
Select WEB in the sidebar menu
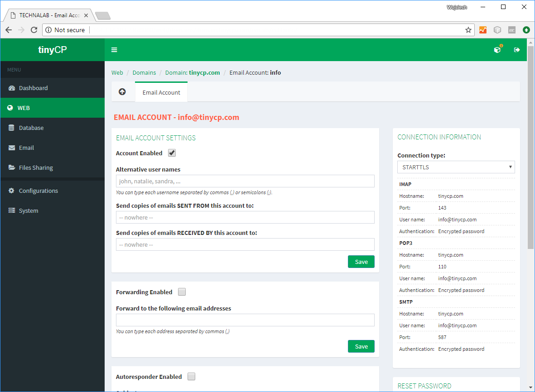53,108
